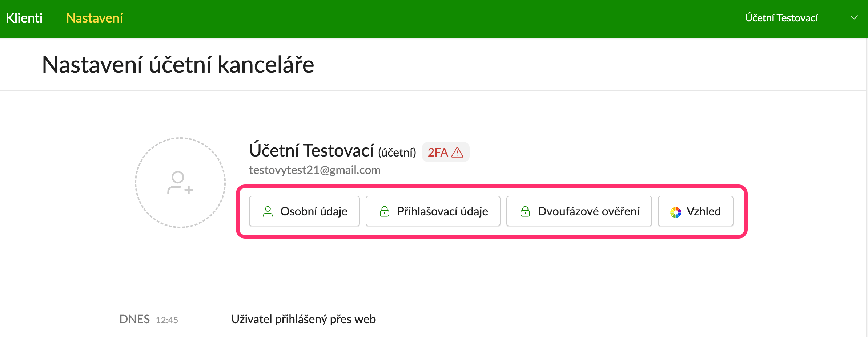The image size is (868, 337).
Task: Expand the user menu chevron
Action: tap(854, 17)
